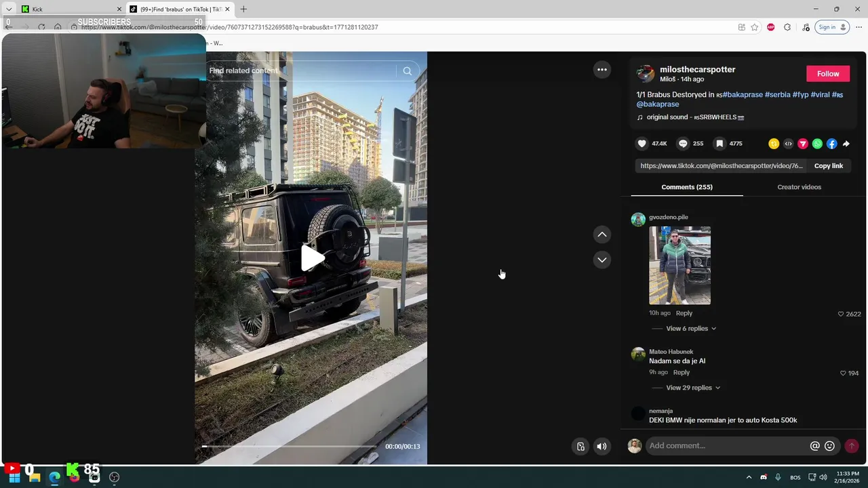Open the emoji picker in comment box
The height and width of the screenshot is (488, 868).
click(x=829, y=446)
